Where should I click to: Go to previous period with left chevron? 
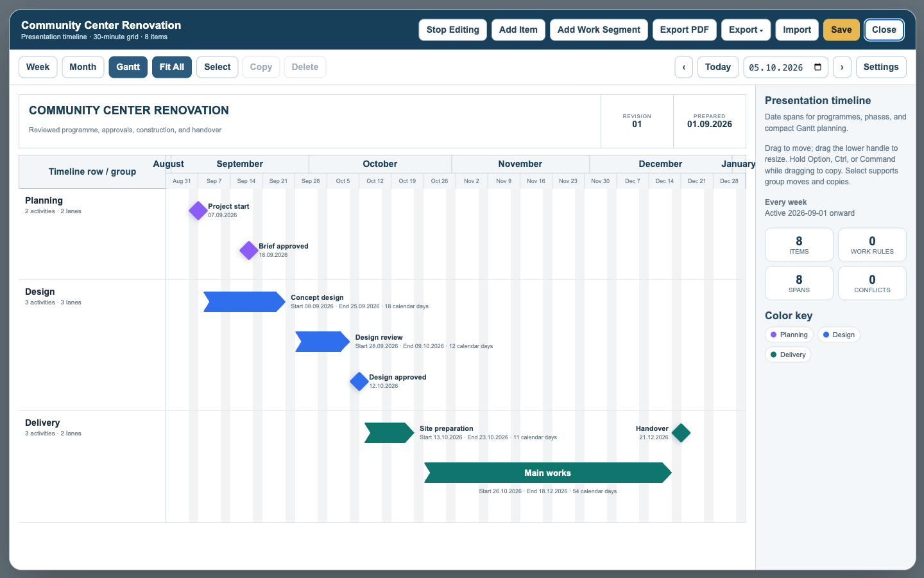pyautogui.click(x=684, y=67)
